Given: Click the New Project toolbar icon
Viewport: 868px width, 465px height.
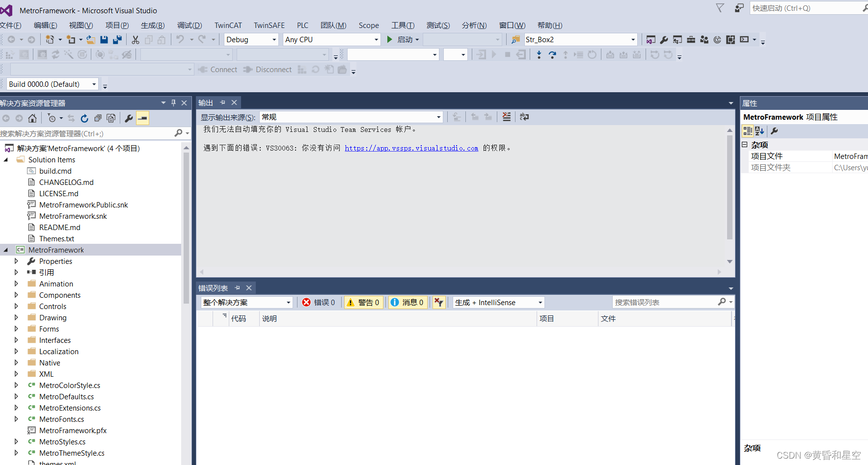Looking at the screenshot, I should [x=50, y=40].
